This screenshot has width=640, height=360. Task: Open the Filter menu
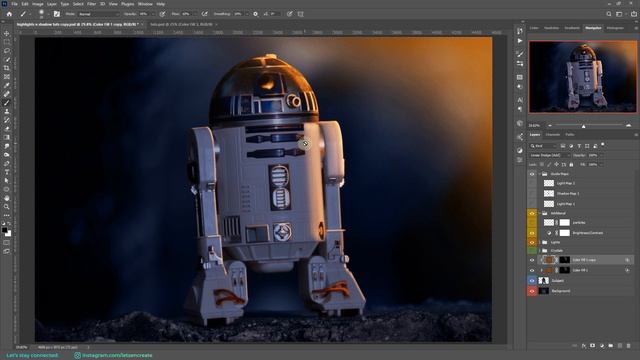(x=91, y=4)
